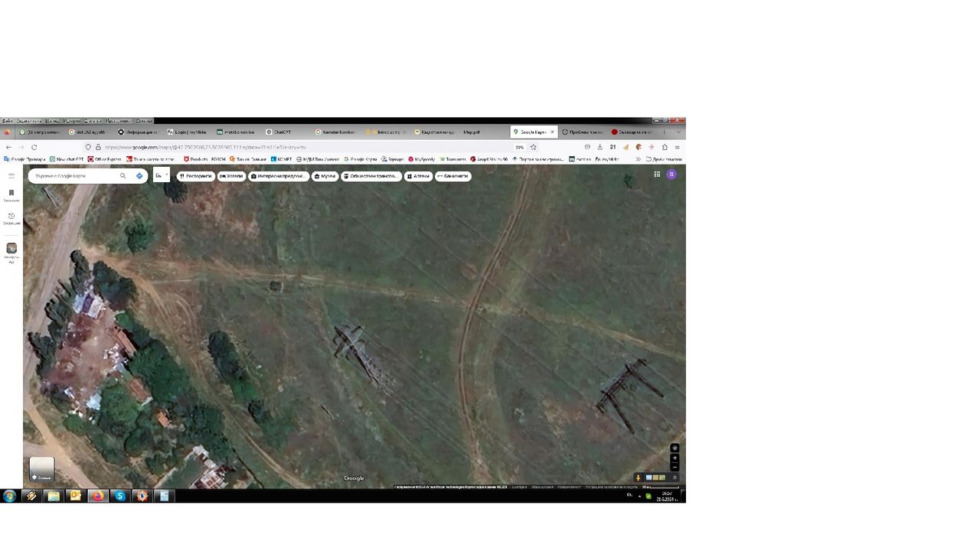Reload the page in Firefox

34,147
